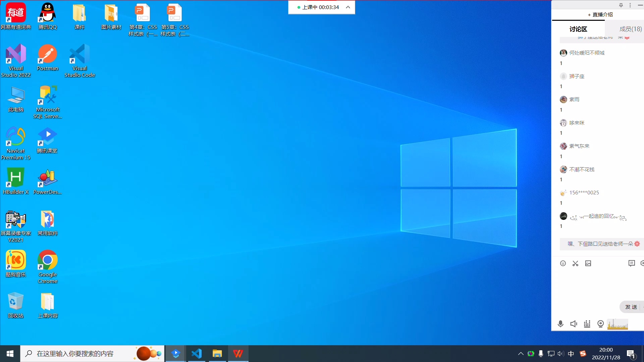This screenshot has height=362, width=644.
Task: Click the 直播介绍 live intro link
Action: 600,15
